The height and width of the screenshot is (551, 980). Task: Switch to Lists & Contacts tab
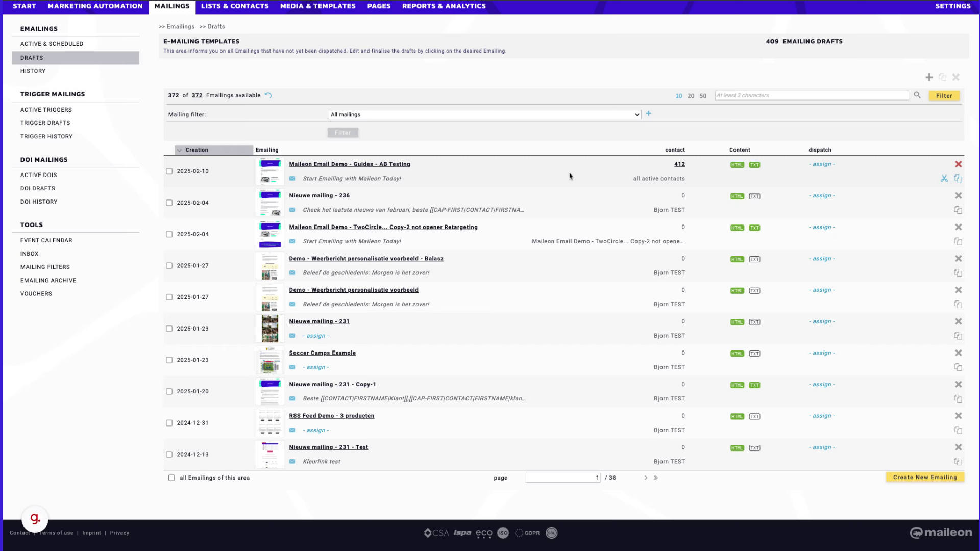coord(235,6)
